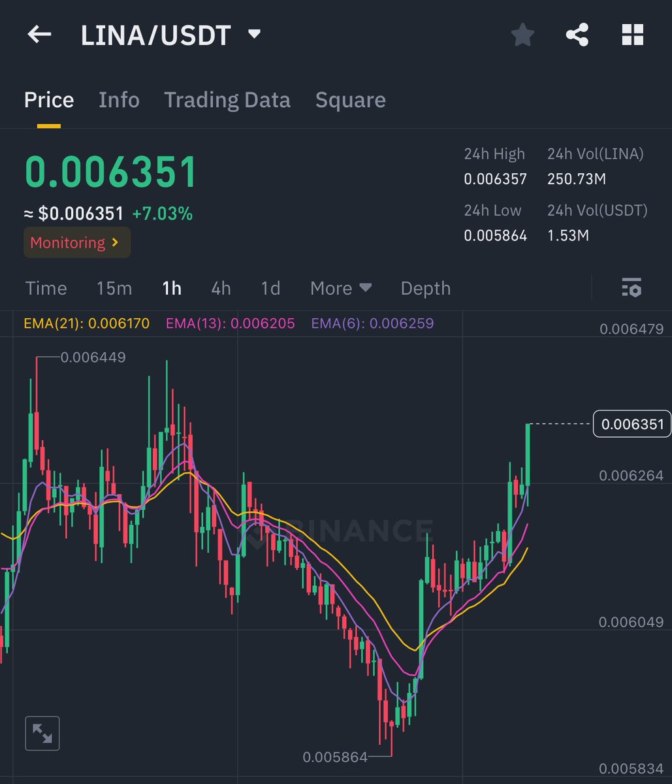Switch to the Price tab

49,100
